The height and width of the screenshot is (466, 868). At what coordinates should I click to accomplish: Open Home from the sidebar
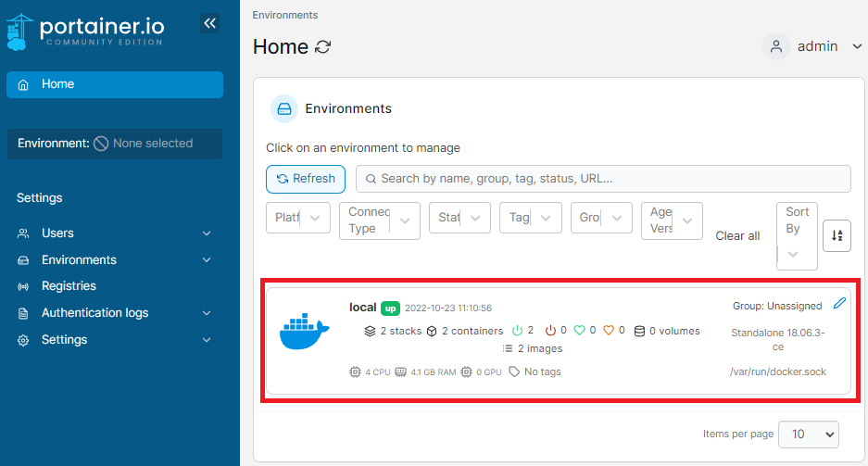(115, 84)
